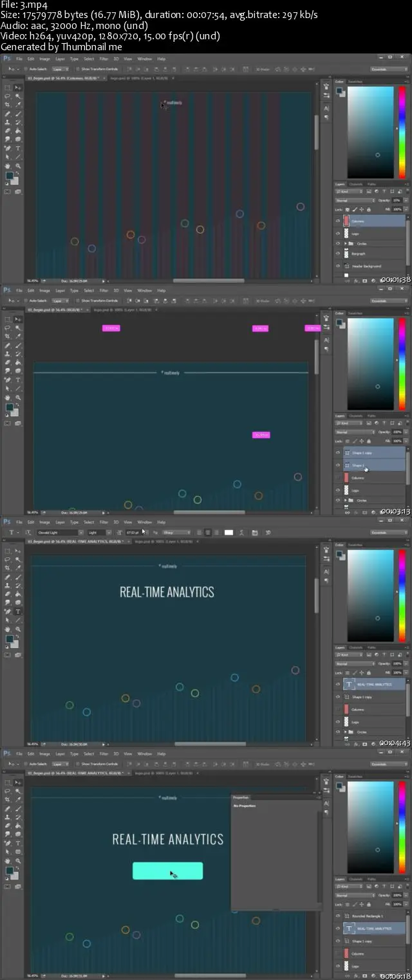
Task: Enable Show Transform Controls in the 00:01:38 frame
Action: [x=78, y=69]
